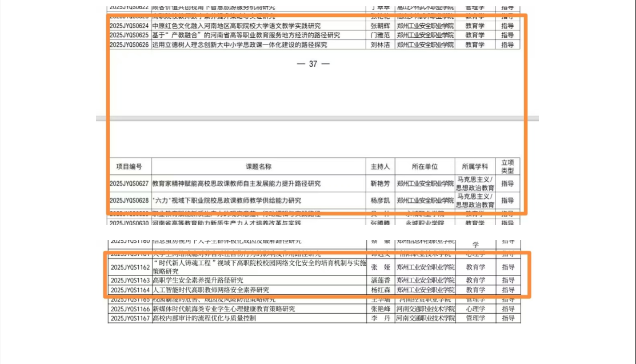Click host name 杨彦凯
The width and height of the screenshot is (636, 364).
pyautogui.click(x=381, y=201)
